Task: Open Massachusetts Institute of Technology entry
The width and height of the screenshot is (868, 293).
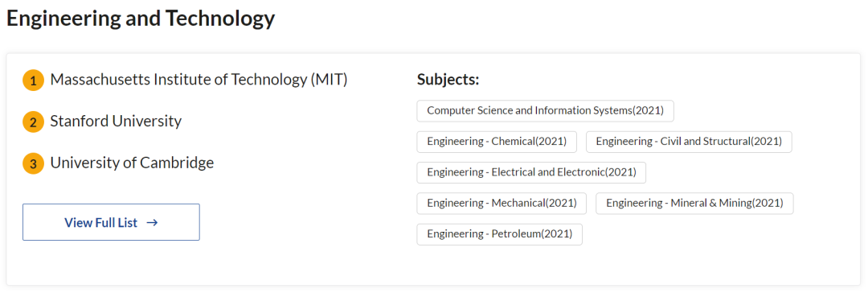Action: point(199,80)
